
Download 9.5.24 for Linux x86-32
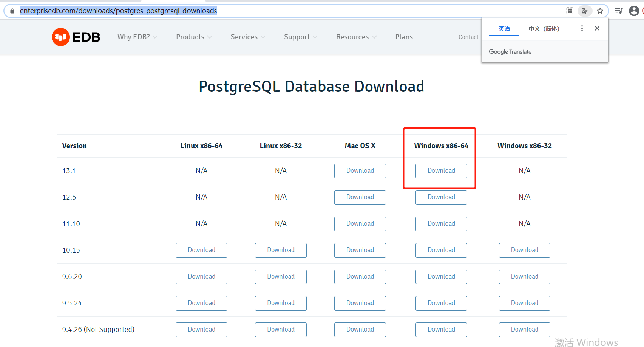tap(281, 303)
